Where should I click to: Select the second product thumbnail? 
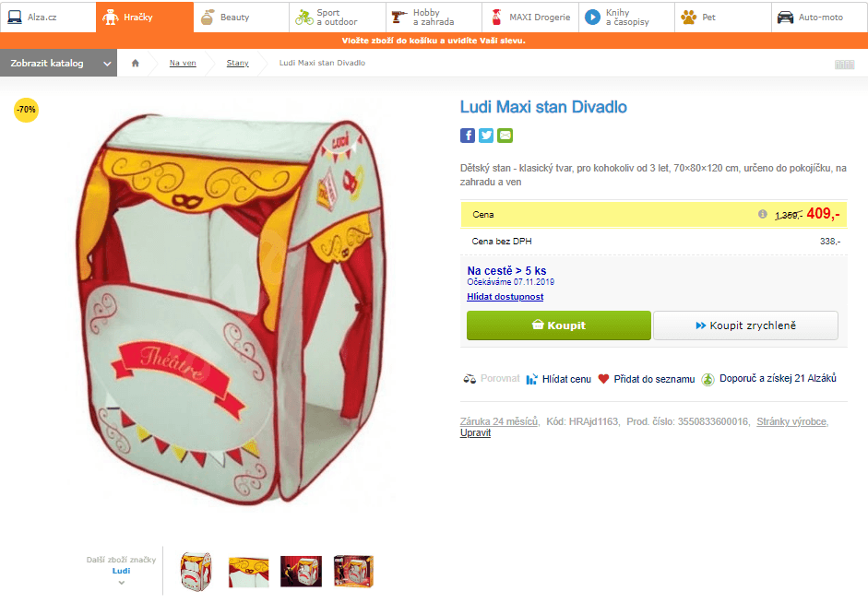click(248, 572)
